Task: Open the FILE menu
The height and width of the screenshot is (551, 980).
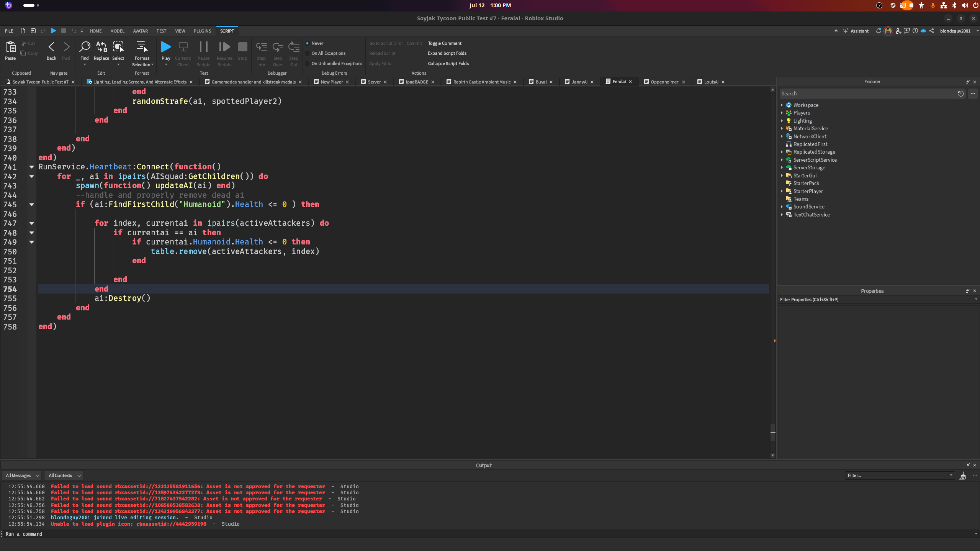Action: [x=9, y=31]
